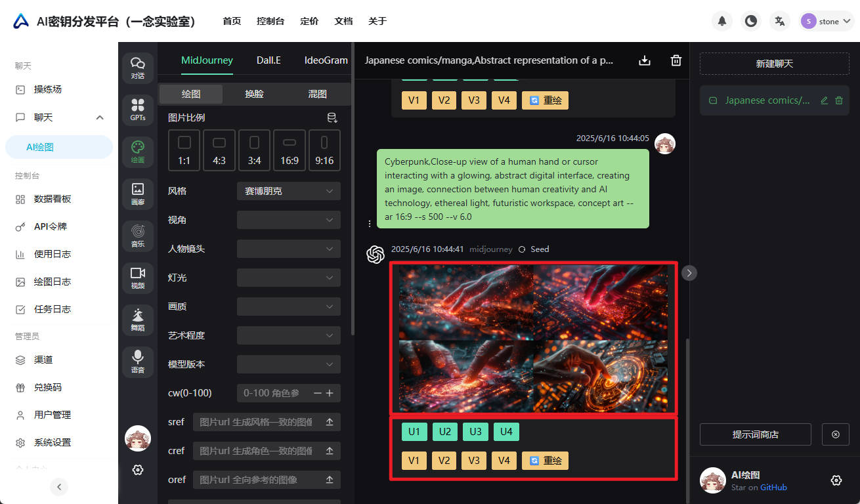The height and width of the screenshot is (504, 860).
Task: Collapse right panel with arrow button
Action: click(x=689, y=272)
